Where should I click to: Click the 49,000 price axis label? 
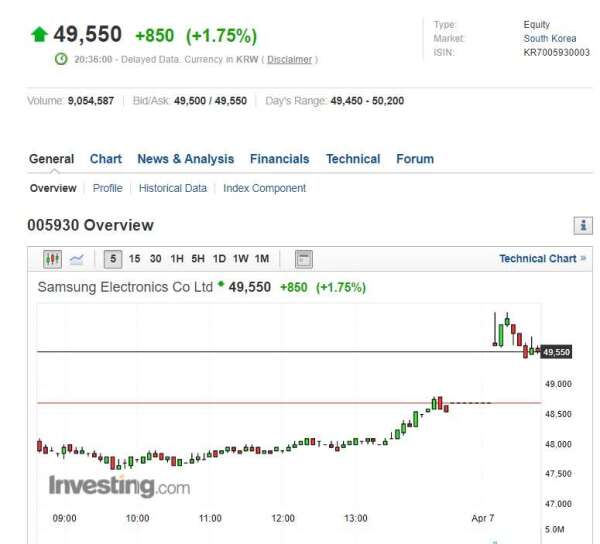pos(558,384)
